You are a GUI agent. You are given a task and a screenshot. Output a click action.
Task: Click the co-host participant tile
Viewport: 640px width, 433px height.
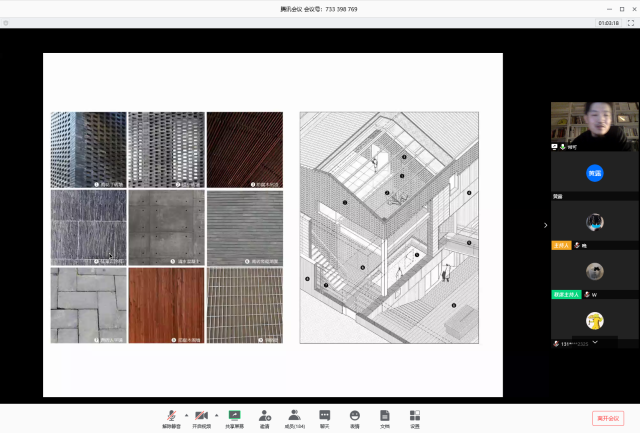(594, 272)
